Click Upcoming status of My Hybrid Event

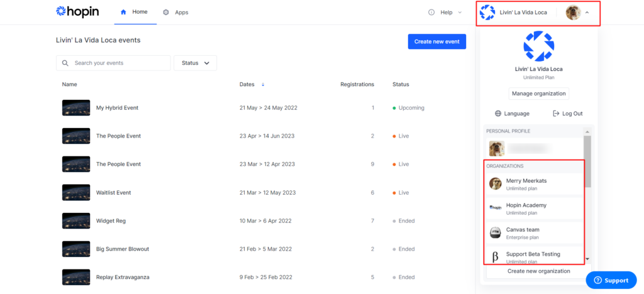point(409,108)
